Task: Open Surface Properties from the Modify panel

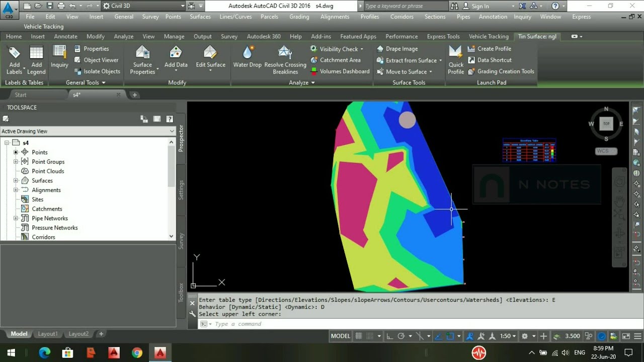Action: (142, 60)
